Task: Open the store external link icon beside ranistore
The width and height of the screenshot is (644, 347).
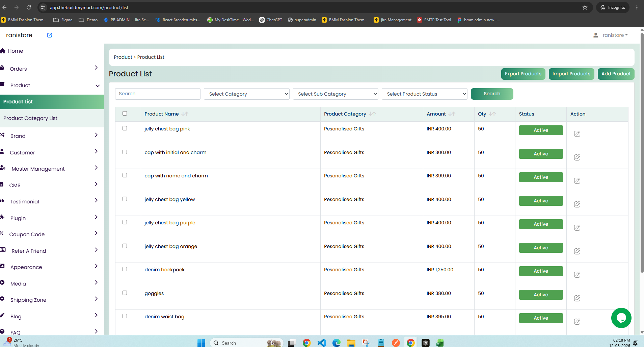Action: pos(50,35)
